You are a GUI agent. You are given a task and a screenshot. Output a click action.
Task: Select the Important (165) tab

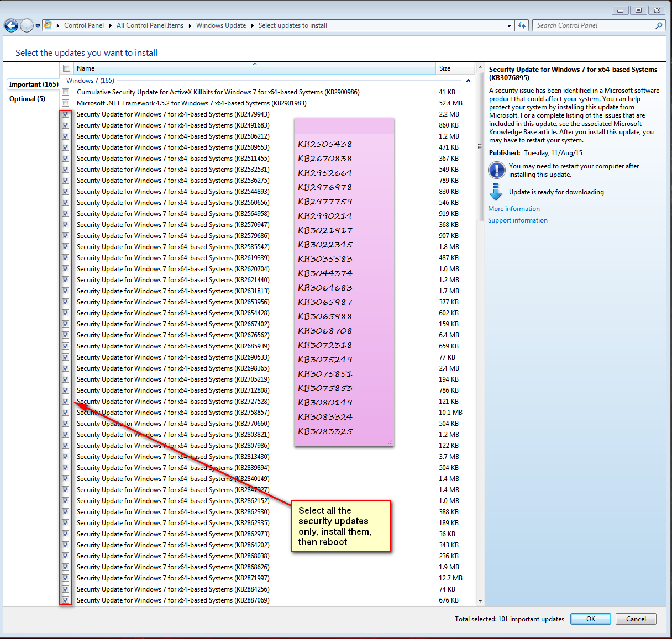pyautogui.click(x=34, y=85)
